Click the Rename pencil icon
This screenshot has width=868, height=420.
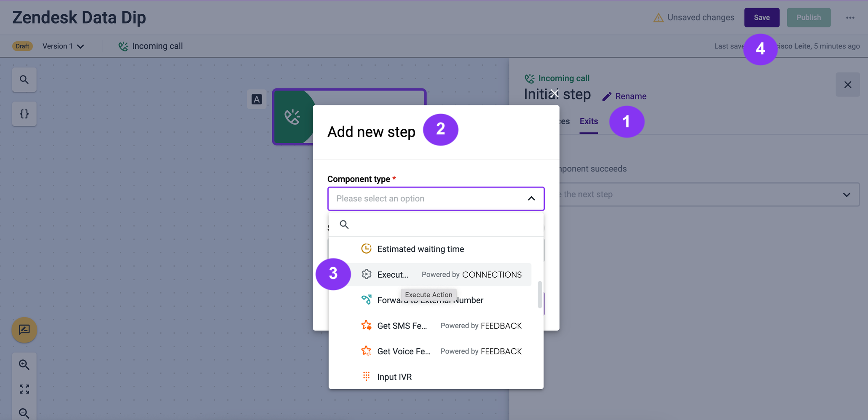coord(607,96)
